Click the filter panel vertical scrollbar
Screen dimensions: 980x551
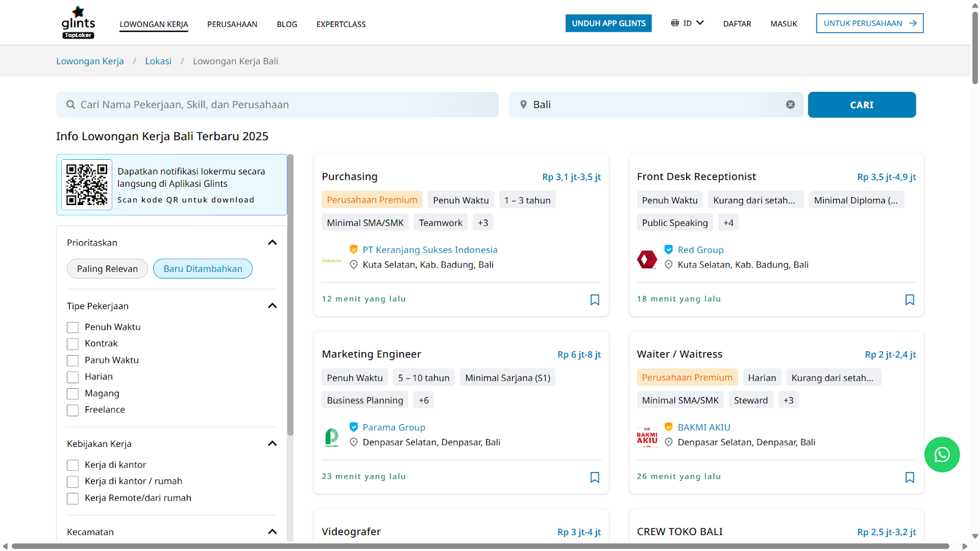pos(290,295)
